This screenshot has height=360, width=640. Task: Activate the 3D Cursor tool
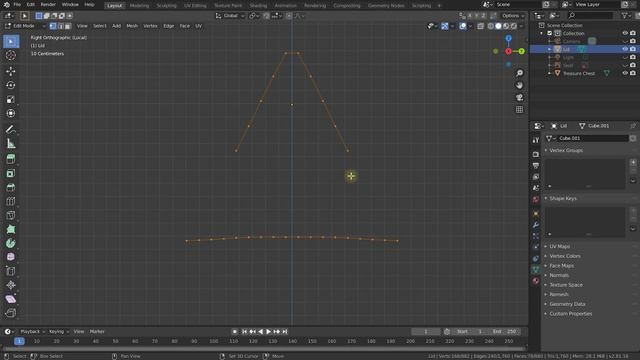tap(11, 55)
